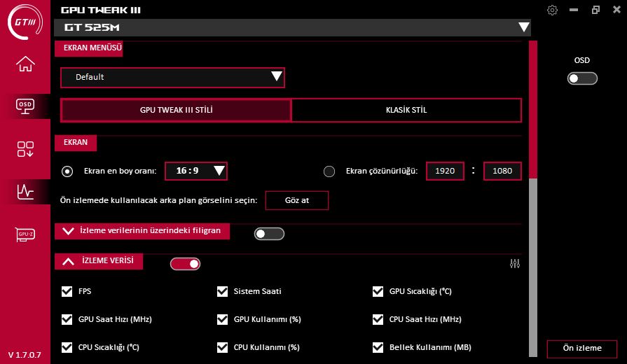The height and width of the screenshot is (364, 627).
Task: Open the GT 525M GPU selector dropdown
Action: (x=292, y=27)
